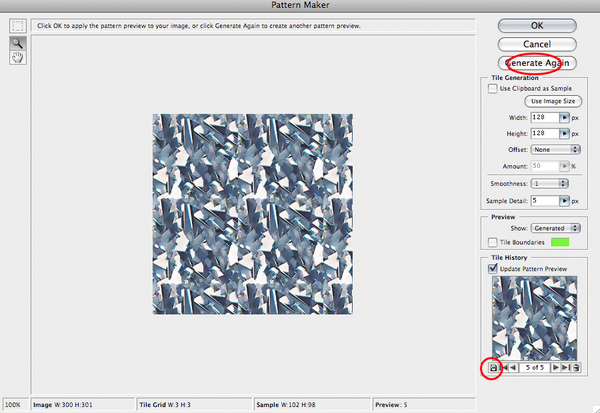The width and height of the screenshot is (600, 413).
Task: Open the Show dropdown set to Generated
Action: pos(555,228)
